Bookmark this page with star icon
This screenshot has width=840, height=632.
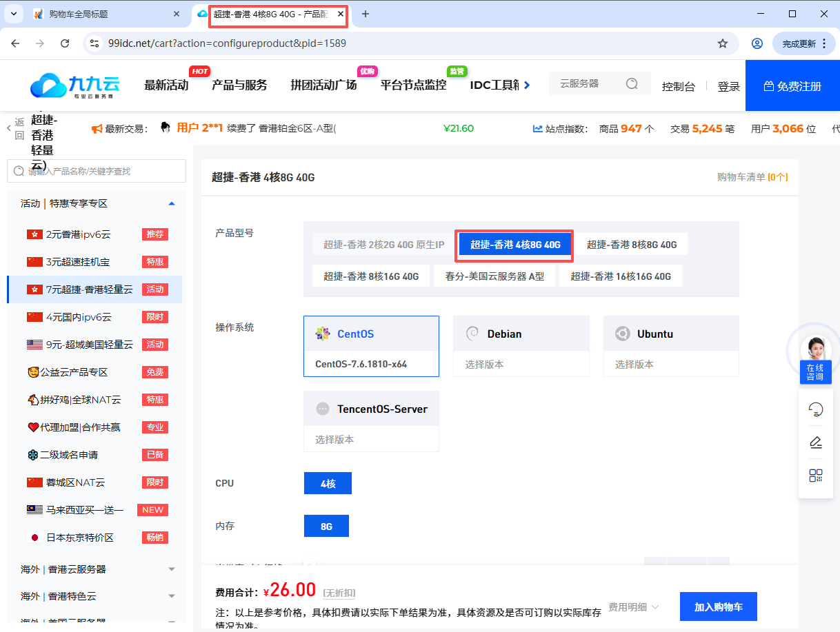pos(723,43)
